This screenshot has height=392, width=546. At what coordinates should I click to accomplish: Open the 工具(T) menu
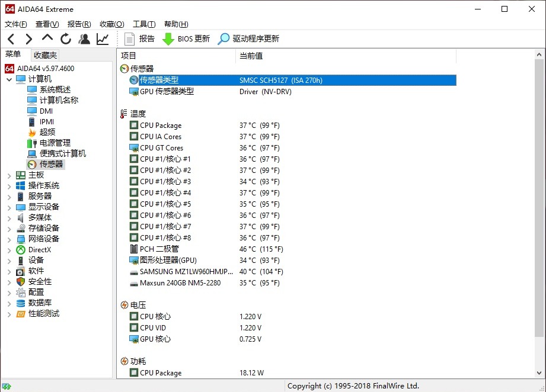tap(144, 24)
